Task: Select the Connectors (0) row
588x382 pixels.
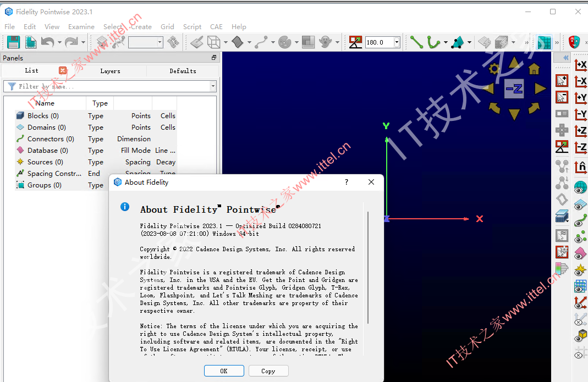Action: [96, 139]
